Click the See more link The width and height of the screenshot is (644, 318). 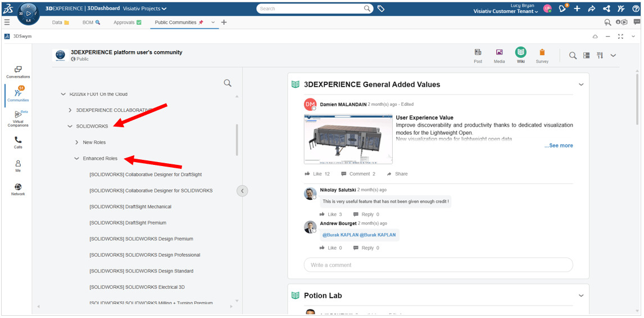[x=559, y=145]
